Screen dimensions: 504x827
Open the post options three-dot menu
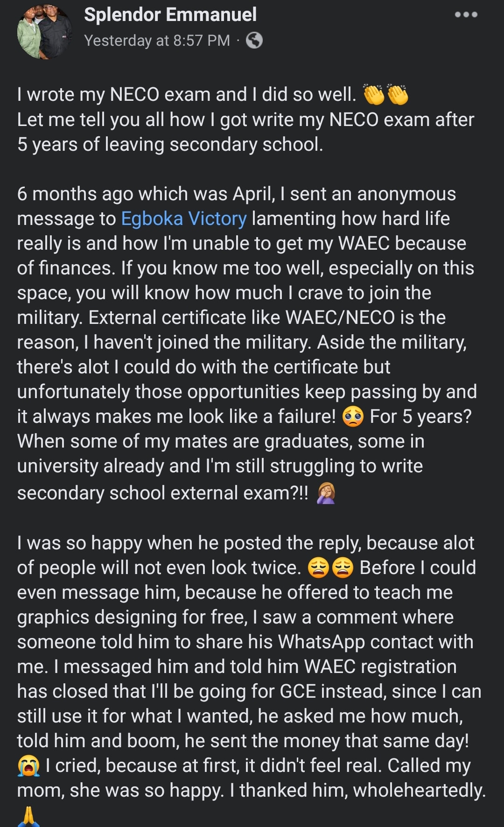coord(466,14)
